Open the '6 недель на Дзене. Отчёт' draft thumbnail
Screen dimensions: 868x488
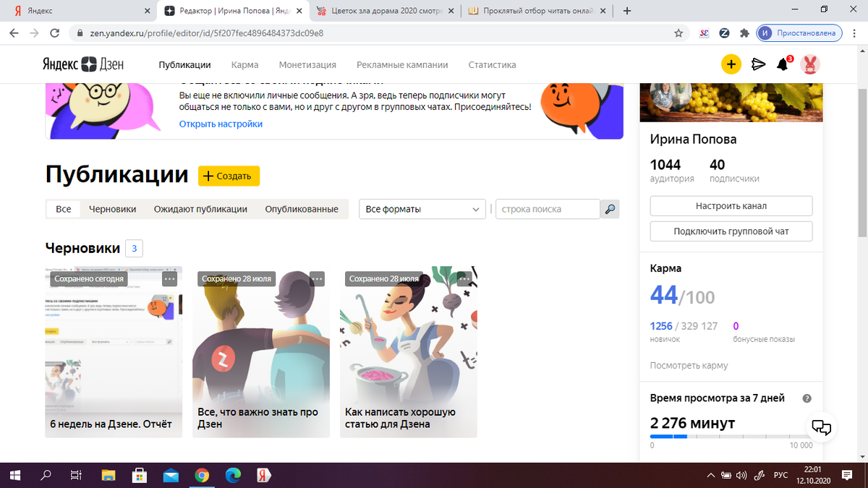114,351
